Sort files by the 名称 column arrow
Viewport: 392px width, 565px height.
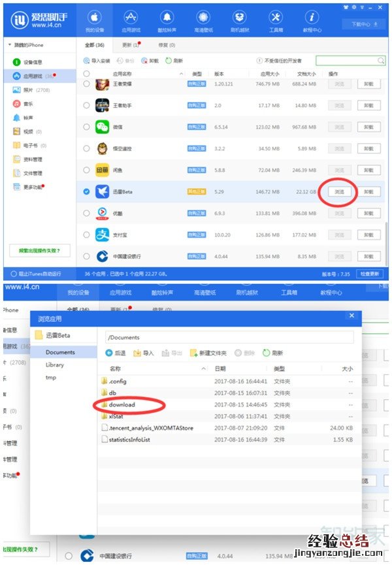204,368
